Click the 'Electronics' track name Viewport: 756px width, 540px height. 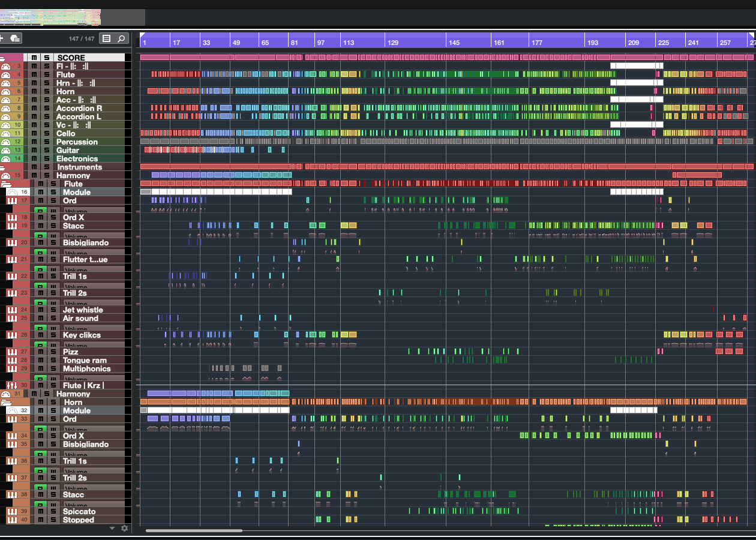77,159
